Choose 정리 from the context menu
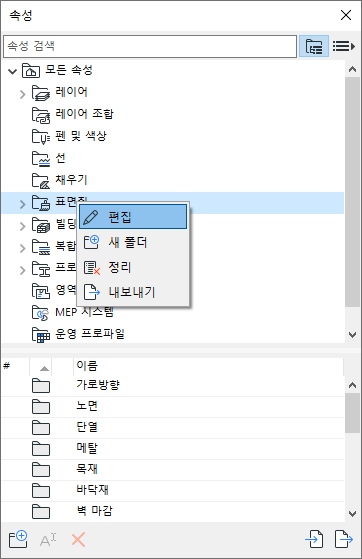Image resolution: width=362 pixels, height=559 pixels. pyautogui.click(x=133, y=267)
